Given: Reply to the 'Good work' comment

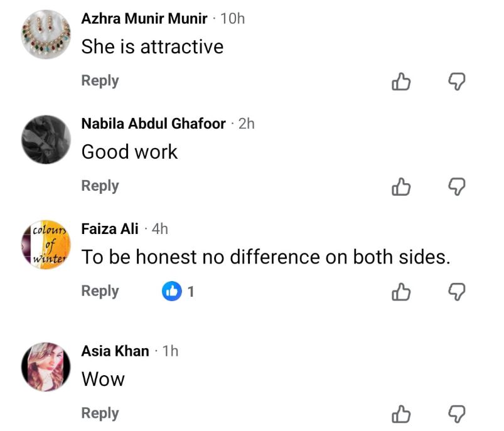Looking at the screenshot, I should pos(100,186).
